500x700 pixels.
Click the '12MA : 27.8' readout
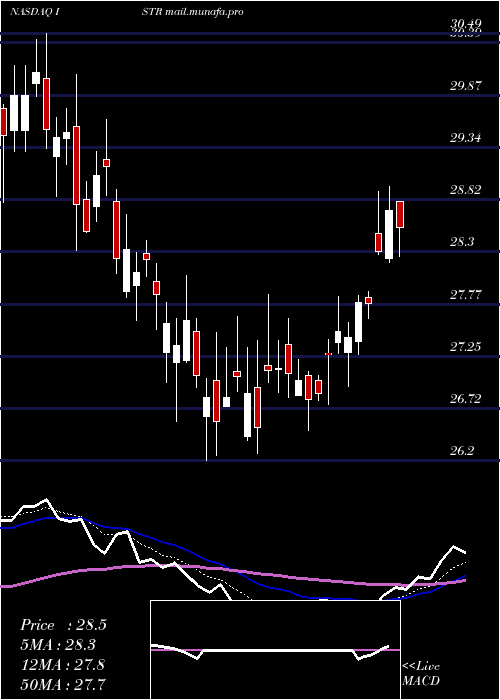(62, 664)
